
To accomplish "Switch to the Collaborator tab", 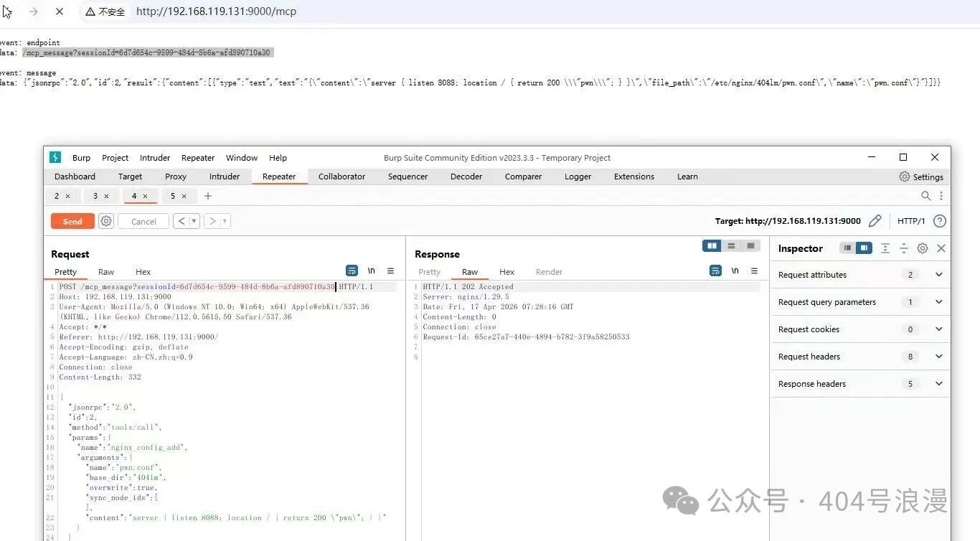I will coord(341,177).
